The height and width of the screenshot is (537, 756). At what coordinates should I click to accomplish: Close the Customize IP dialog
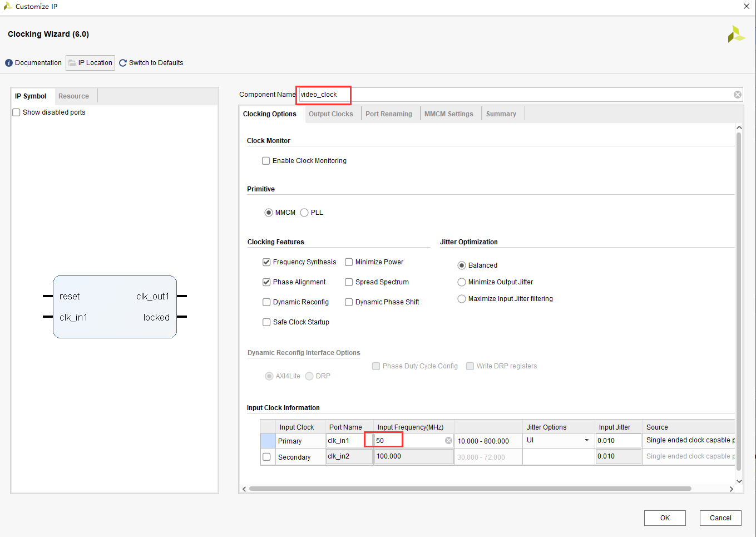click(747, 6)
